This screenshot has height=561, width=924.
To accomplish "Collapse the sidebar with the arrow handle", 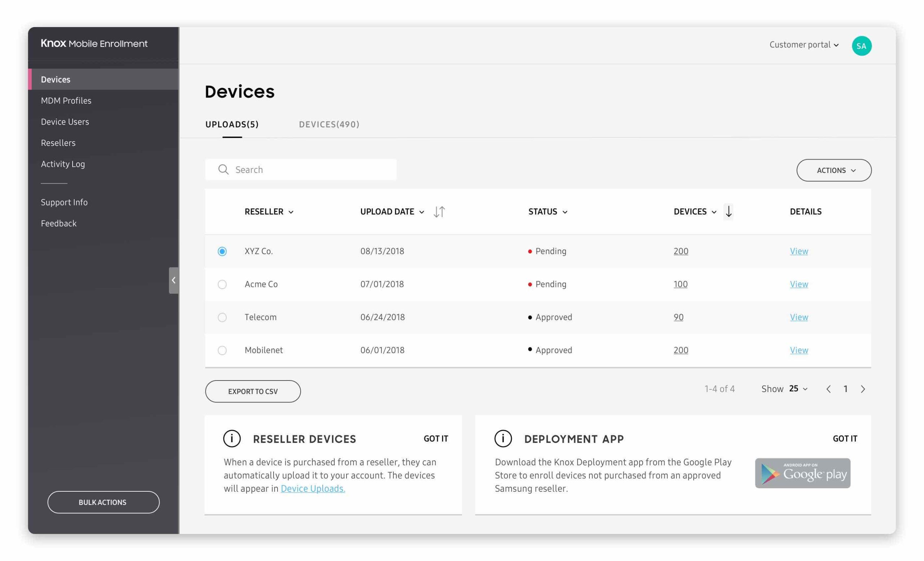I will tap(174, 280).
